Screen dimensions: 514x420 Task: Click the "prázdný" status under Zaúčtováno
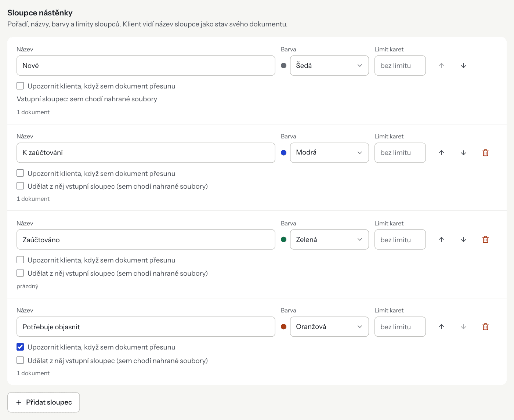(28, 286)
